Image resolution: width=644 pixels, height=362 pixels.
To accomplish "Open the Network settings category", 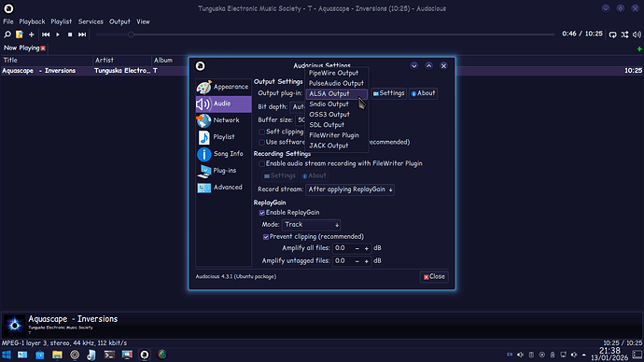I will 223,120.
